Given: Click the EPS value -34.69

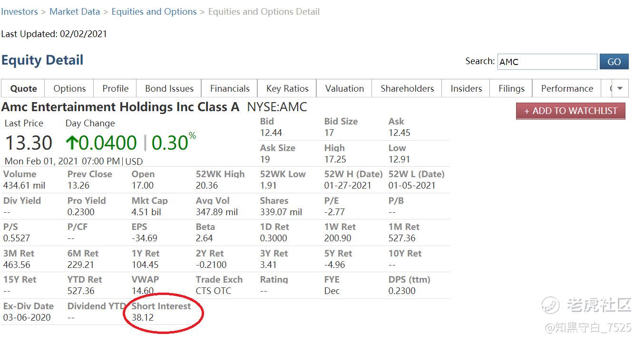Looking at the screenshot, I should (145, 238).
